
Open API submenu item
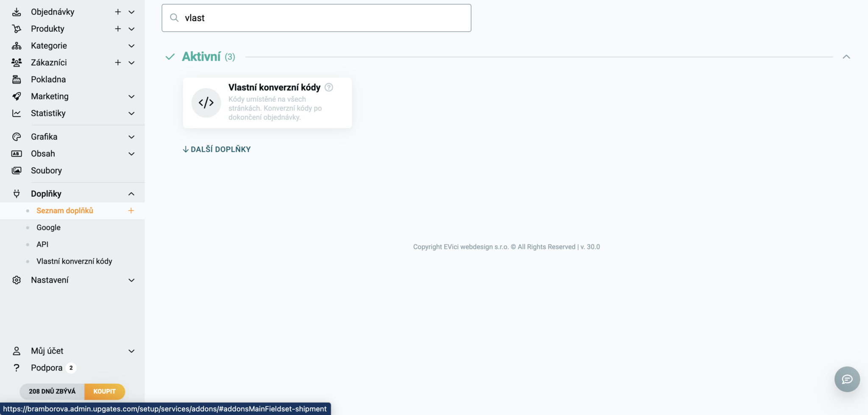coord(42,245)
